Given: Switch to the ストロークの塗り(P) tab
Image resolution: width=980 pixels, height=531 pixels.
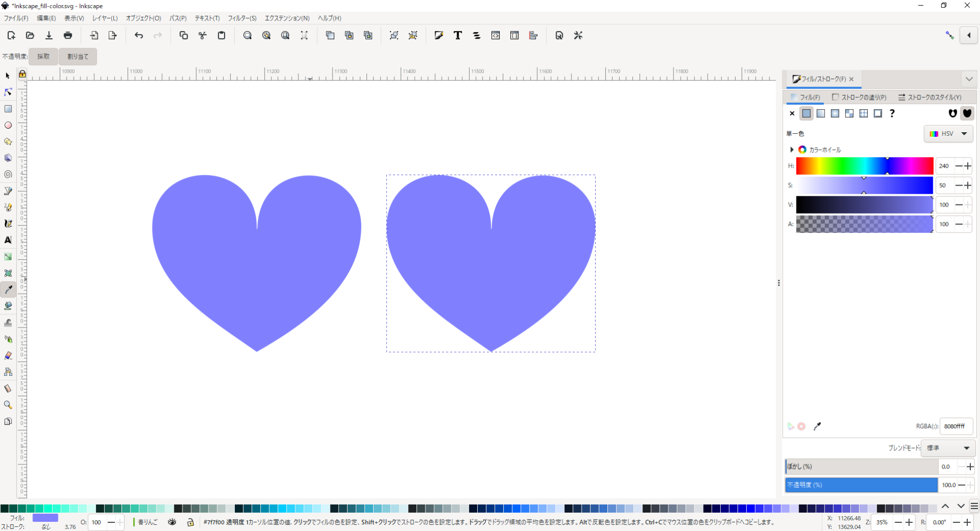Looking at the screenshot, I should pyautogui.click(x=859, y=97).
